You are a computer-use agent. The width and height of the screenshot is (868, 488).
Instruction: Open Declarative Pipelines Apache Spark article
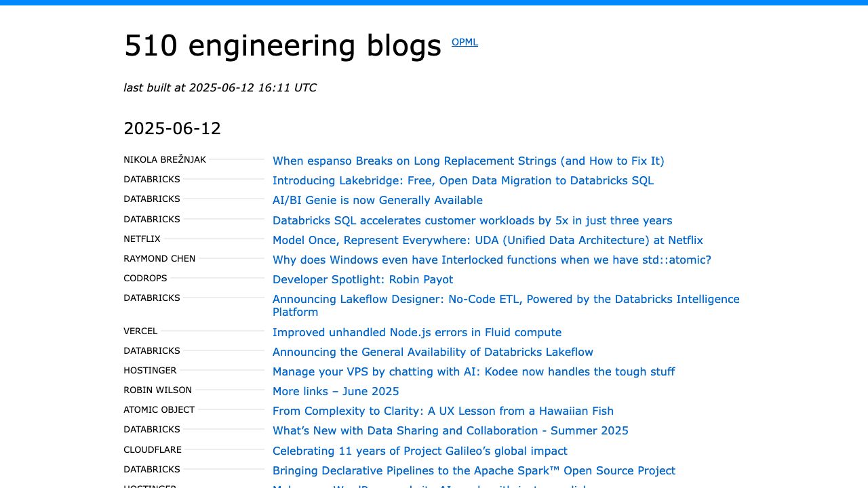[473, 471]
